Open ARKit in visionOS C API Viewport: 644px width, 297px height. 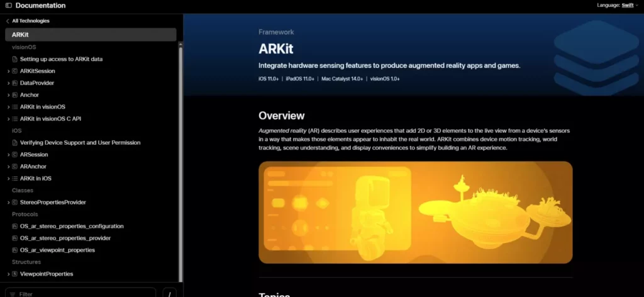click(x=50, y=119)
